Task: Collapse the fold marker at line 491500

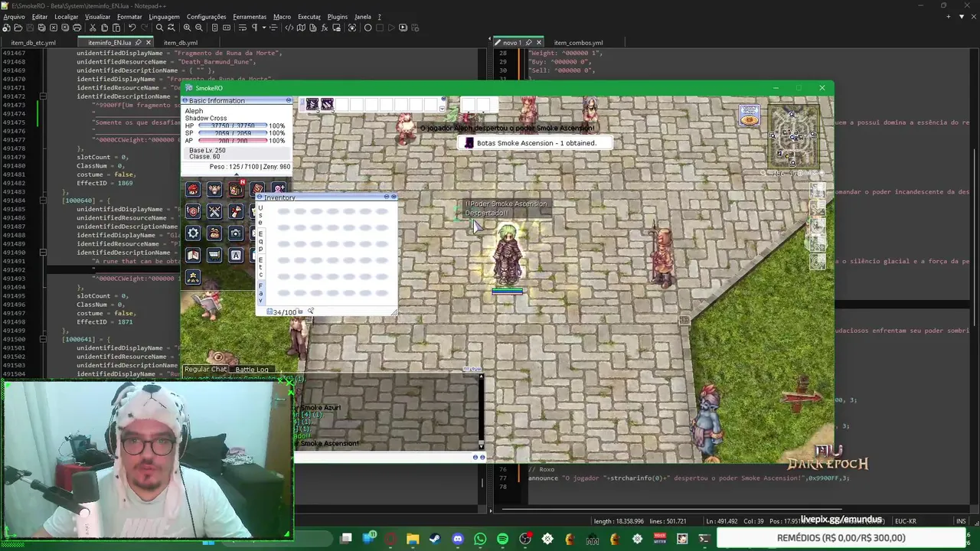Action: [43, 339]
